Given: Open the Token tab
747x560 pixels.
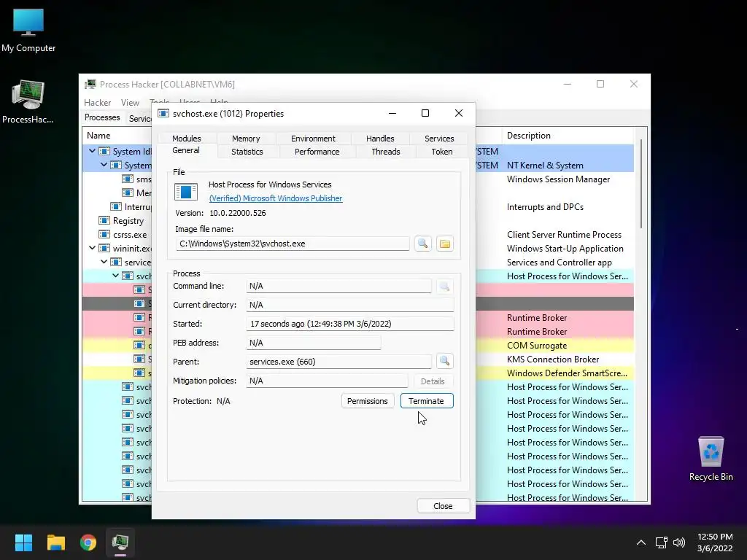Looking at the screenshot, I should pos(441,152).
